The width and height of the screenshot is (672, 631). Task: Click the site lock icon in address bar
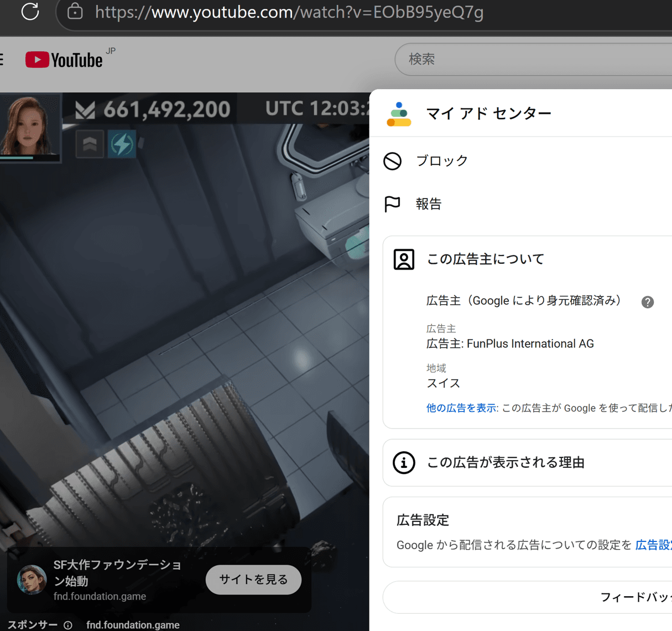pyautogui.click(x=75, y=11)
